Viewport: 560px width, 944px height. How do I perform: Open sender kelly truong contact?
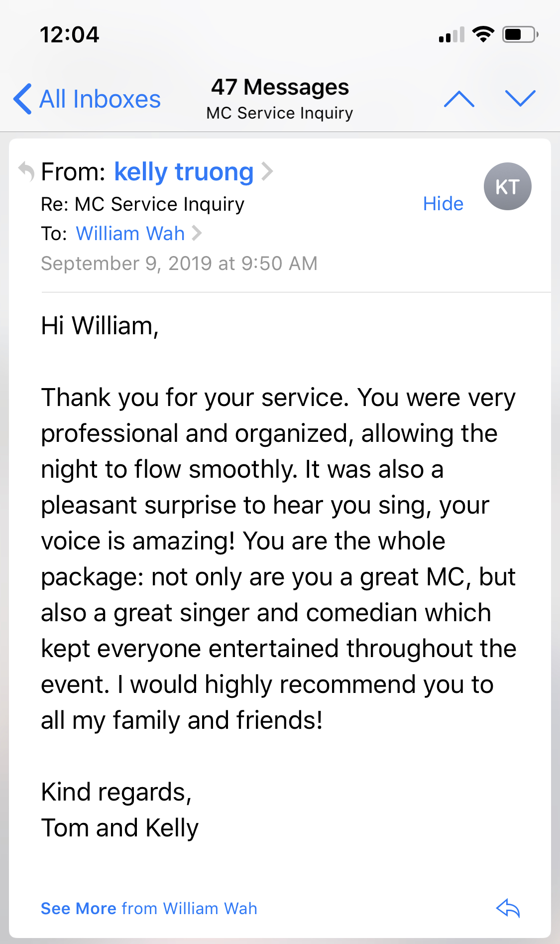(184, 172)
